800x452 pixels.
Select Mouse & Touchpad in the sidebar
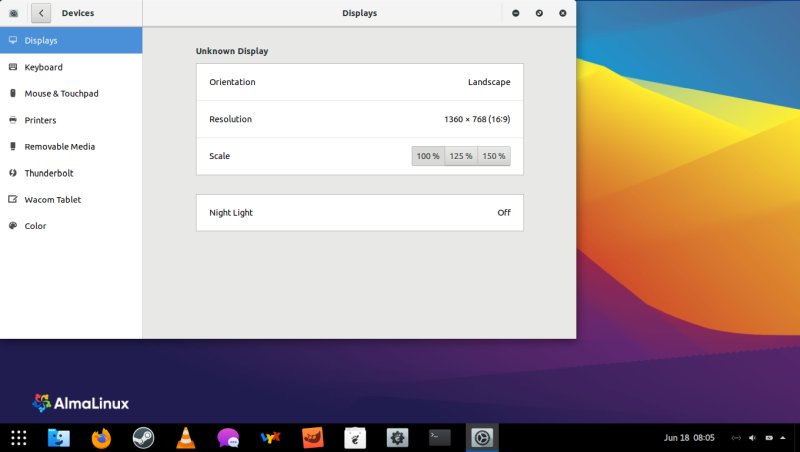pyautogui.click(x=61, y=93)
